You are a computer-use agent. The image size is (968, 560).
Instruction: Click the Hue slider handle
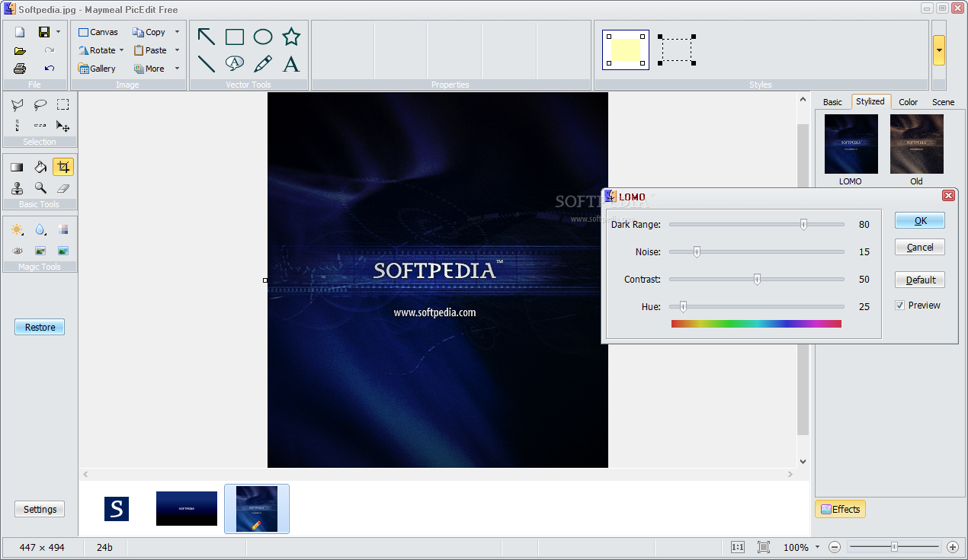point(683,306)
